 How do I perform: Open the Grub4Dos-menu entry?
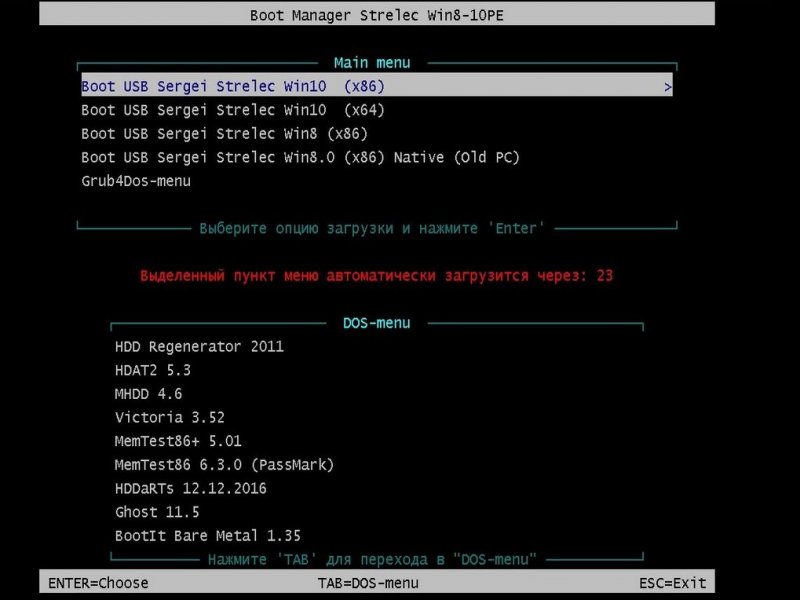136,181
